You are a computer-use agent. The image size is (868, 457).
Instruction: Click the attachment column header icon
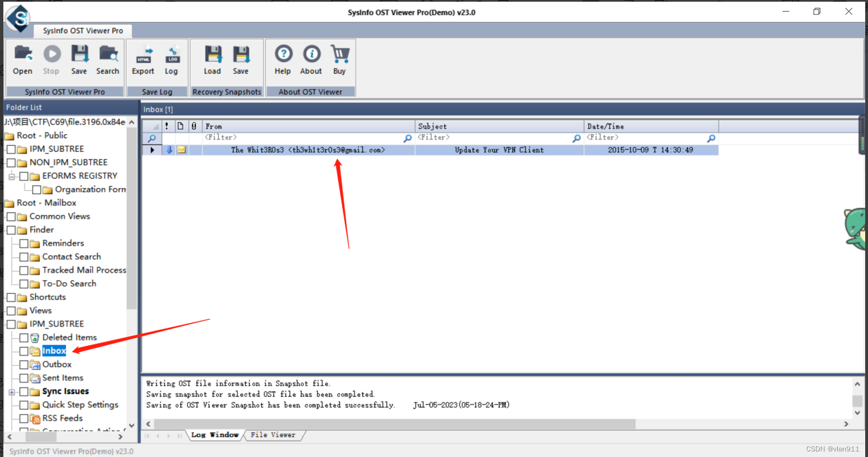[194, 126]
